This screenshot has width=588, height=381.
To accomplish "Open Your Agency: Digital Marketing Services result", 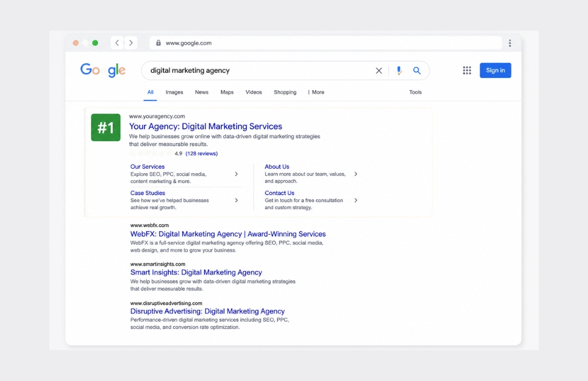I will [x=206, y=127].
